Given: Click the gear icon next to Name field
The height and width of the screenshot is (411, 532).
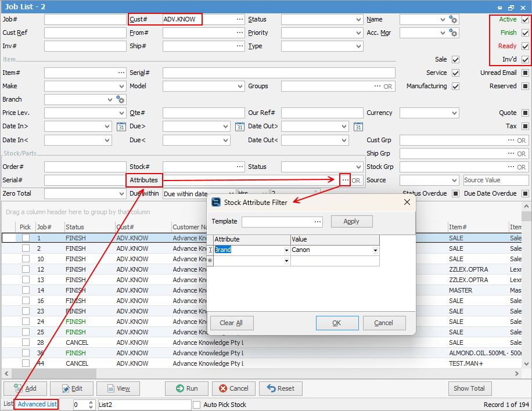Looking at the screenshot, I should click(454, 20).
